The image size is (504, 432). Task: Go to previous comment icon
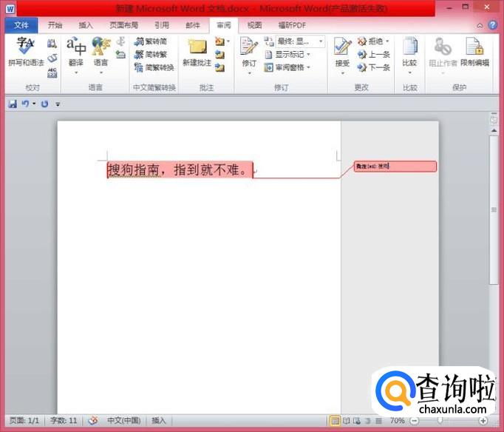point(220,55)
